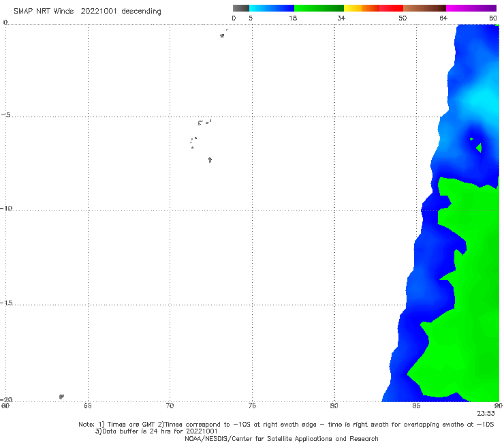This screenshot has height=443, width=504.
Task: Pick the brown segment of the color bar
Action: [x=424, y=8]
